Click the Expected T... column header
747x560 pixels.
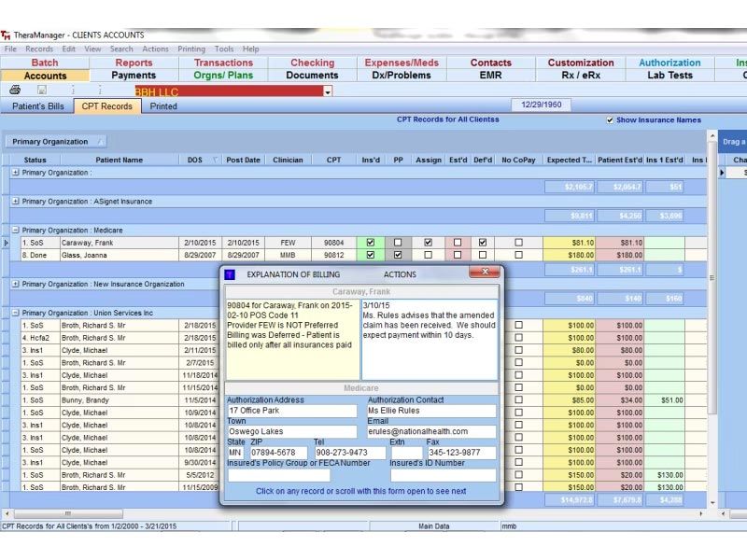[569, 160]
